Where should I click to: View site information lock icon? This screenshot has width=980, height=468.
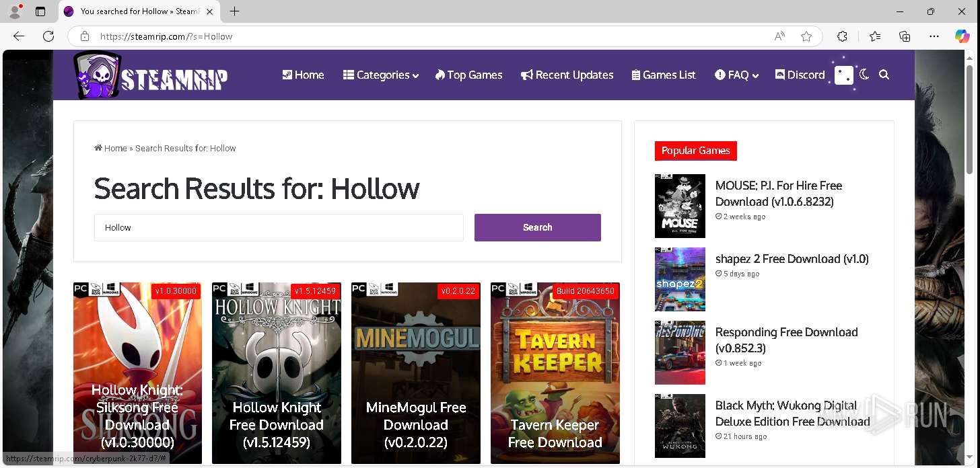[x=85, y=36]
